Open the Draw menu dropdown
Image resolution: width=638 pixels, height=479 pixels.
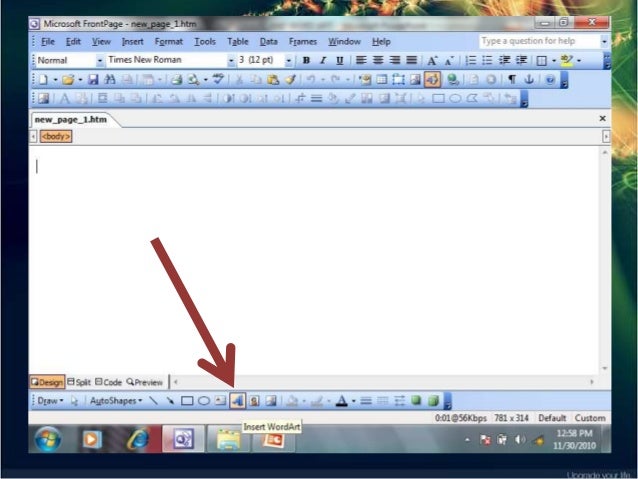tap(50, 401)
